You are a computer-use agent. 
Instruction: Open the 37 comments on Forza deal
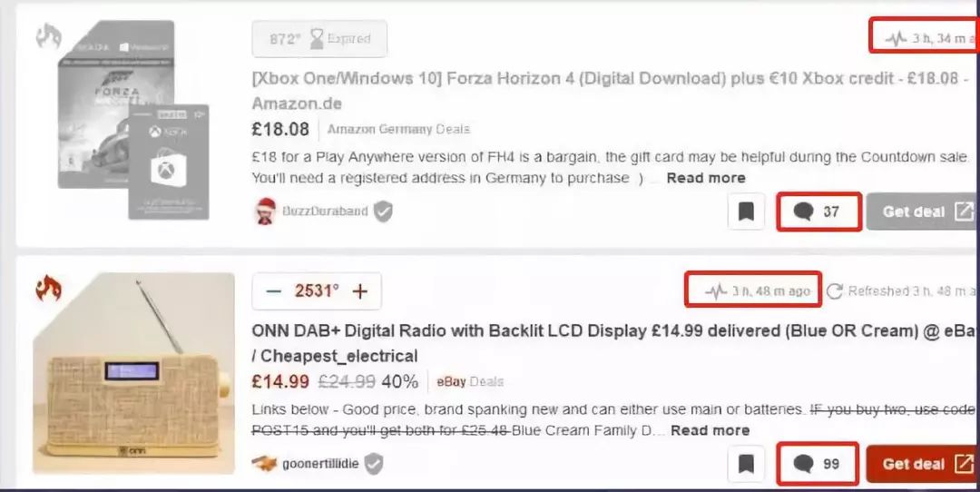(x=818, y=212)
